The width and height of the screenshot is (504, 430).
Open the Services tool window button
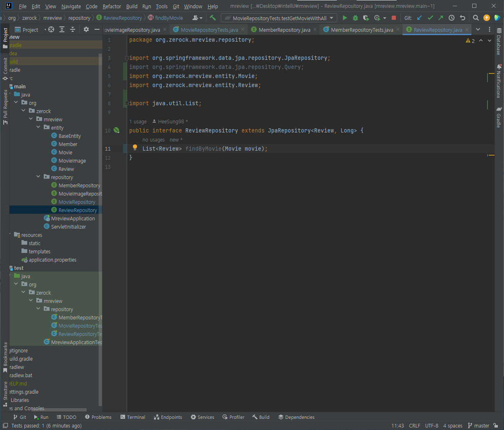click(202, 417)
